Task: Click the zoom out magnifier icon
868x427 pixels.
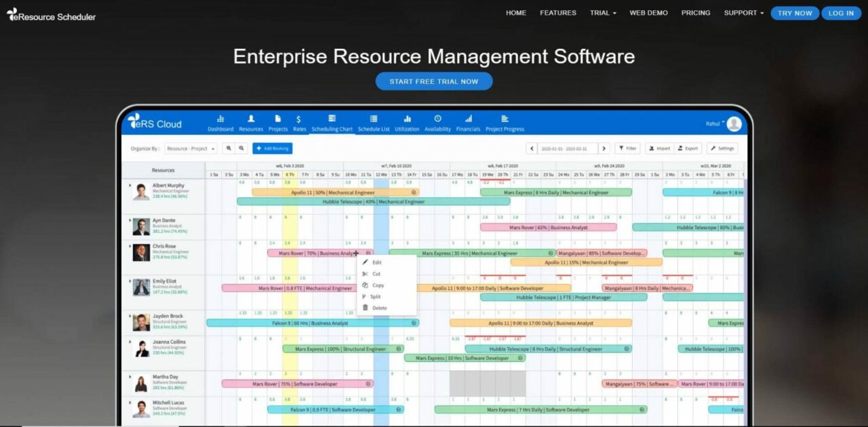Action: [x=241, y=148]
